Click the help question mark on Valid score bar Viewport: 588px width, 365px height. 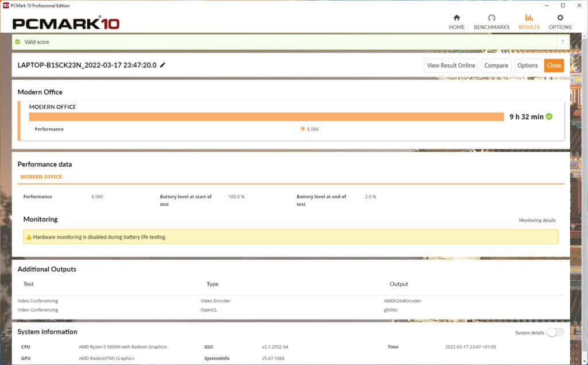point(562,42)
